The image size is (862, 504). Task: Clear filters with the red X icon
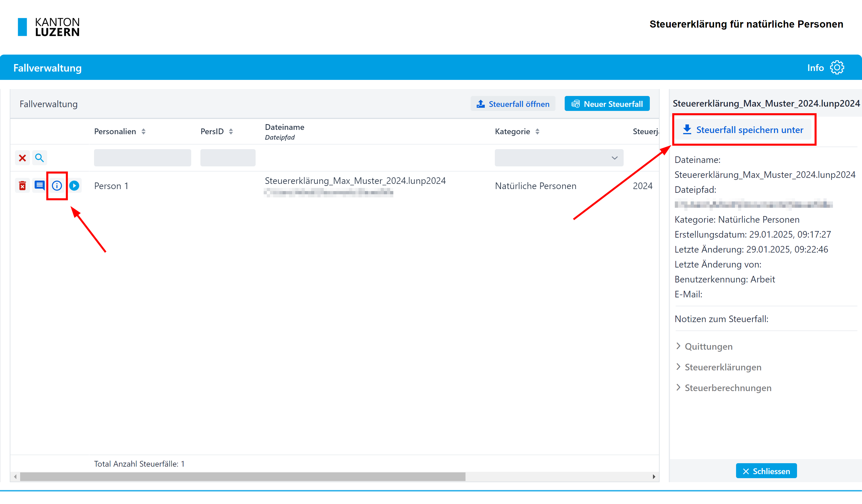click(22, 158)
